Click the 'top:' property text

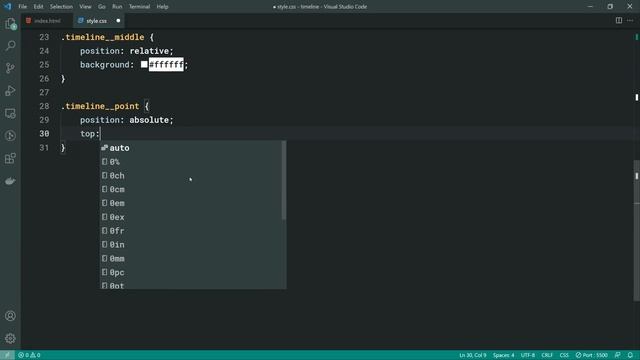[x=90, y=134]
